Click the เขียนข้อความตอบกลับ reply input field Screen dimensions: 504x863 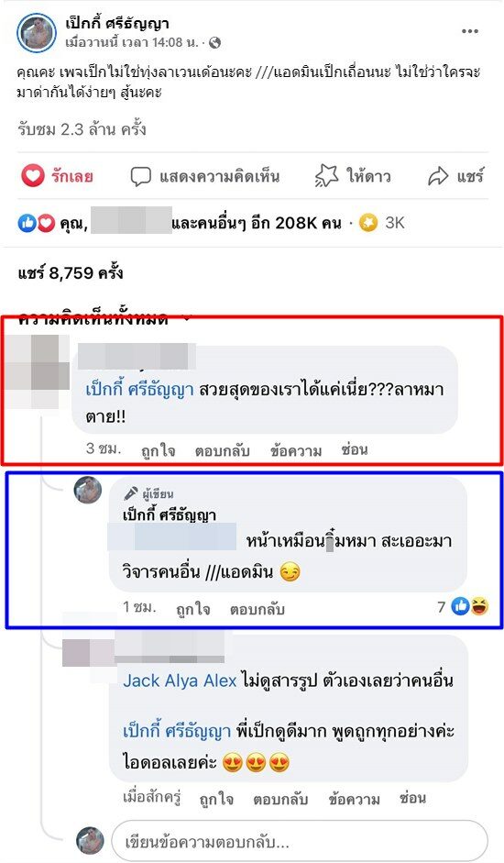[x=300, y=842]
